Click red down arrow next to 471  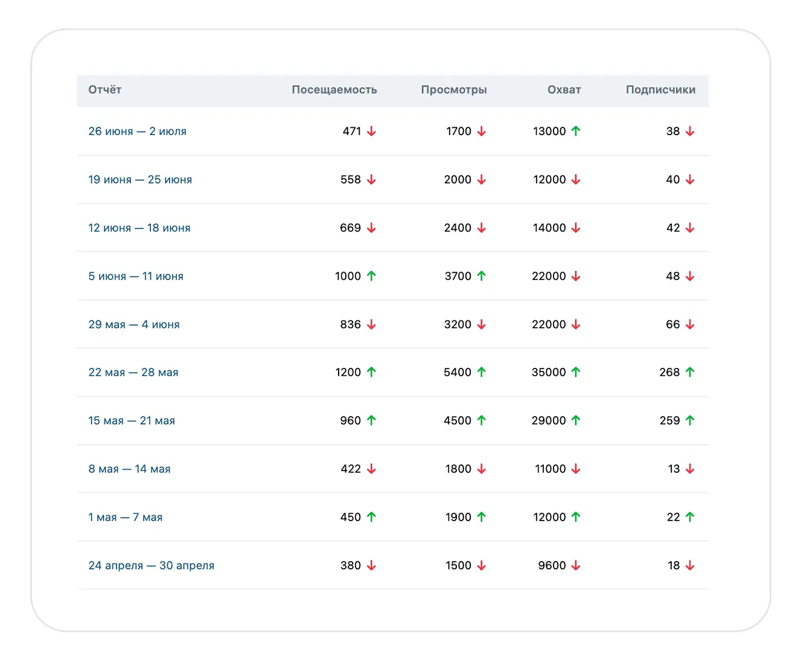coord(371,131)
